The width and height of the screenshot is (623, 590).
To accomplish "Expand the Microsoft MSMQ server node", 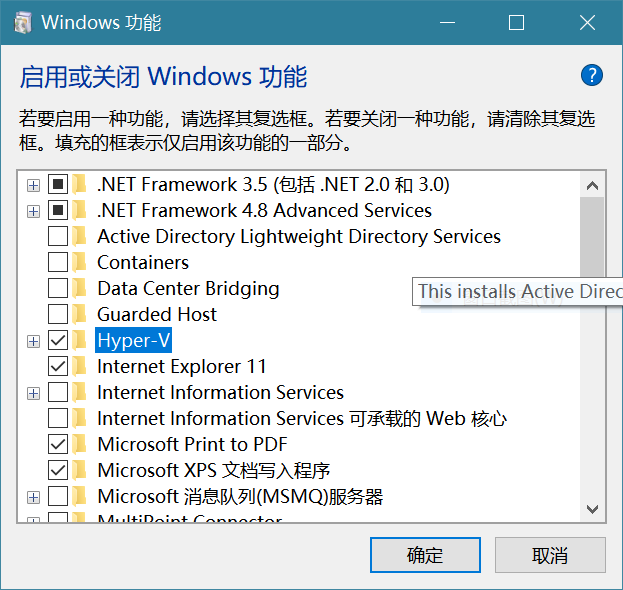I will pos(33,497).
